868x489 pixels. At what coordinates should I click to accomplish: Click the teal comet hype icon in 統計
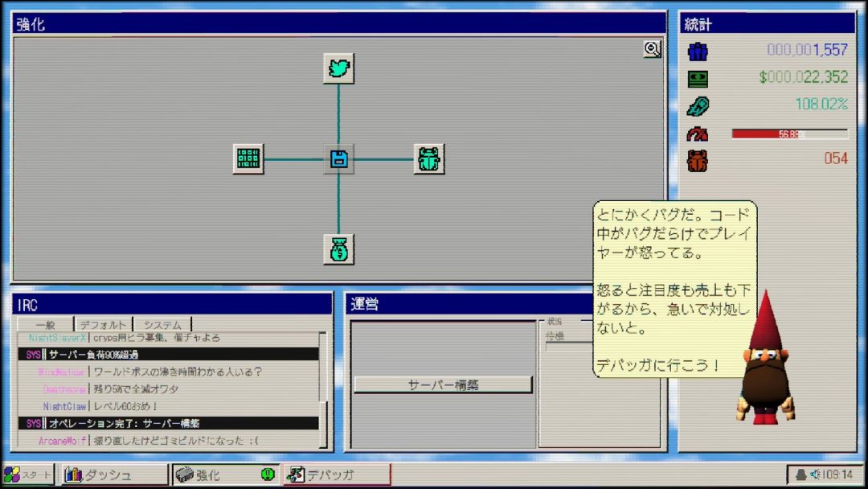[698, 105]
